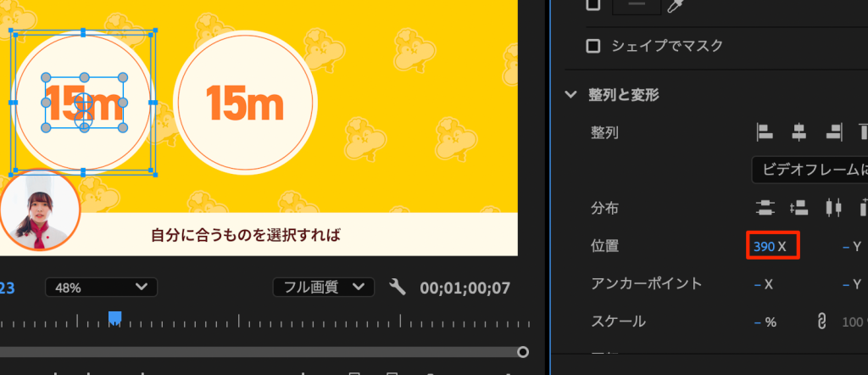Open the 48% zoom level dropdown

(x=101, y=288)
